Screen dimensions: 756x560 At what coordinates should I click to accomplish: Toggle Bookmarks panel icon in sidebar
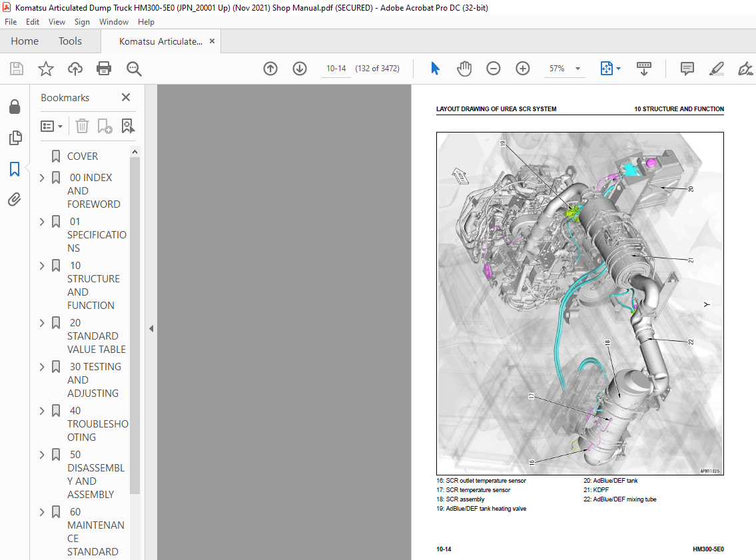(15, 169)
